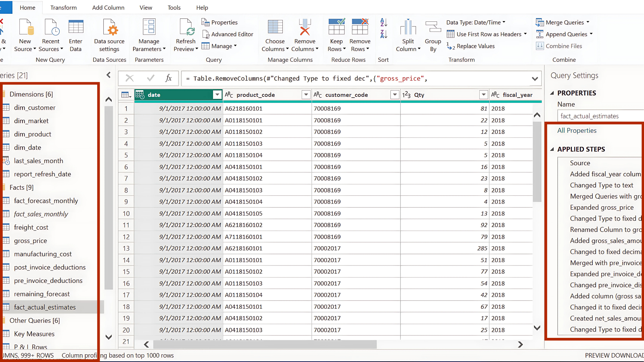Open the Advanced Editor
This screenshot has height=362, width=644.
coord(228,34)
